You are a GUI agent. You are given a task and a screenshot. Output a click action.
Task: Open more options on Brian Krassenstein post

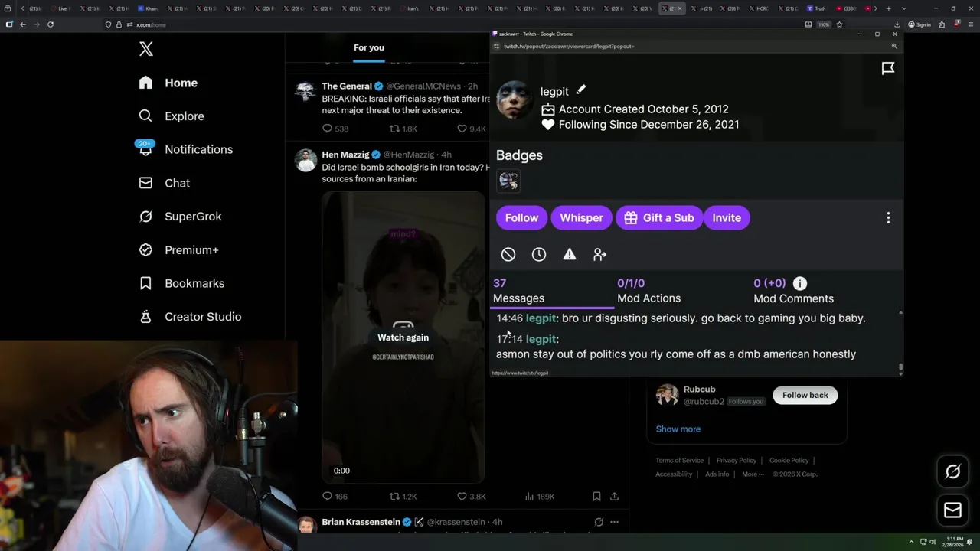point(614,522)
